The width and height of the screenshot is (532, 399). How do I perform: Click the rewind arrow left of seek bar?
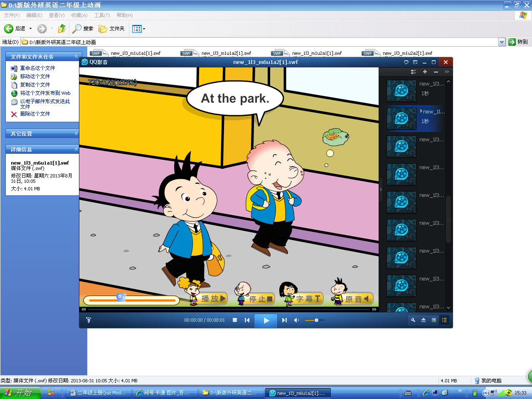coord(84,309)
